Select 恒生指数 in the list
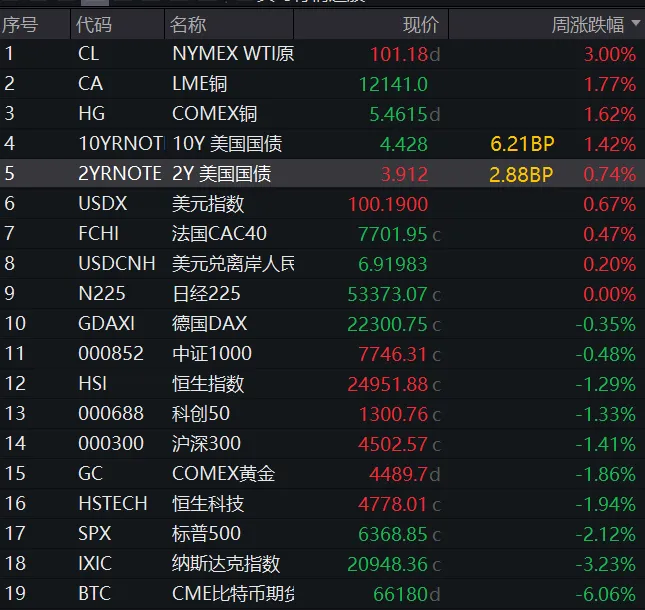This screenshot has width=645, height=610. pos(208,384)
